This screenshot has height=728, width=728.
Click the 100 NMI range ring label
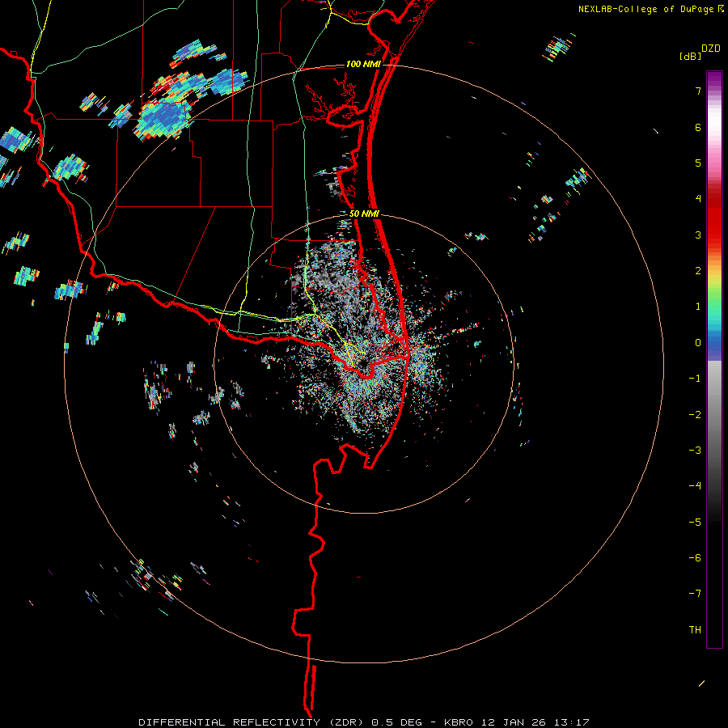[362, 64]
